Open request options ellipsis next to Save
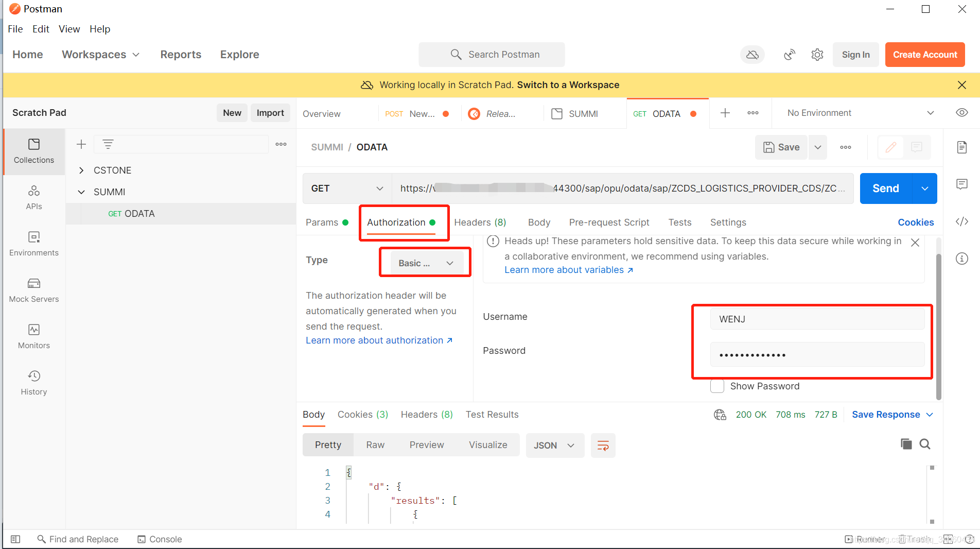 coord(846,147)
